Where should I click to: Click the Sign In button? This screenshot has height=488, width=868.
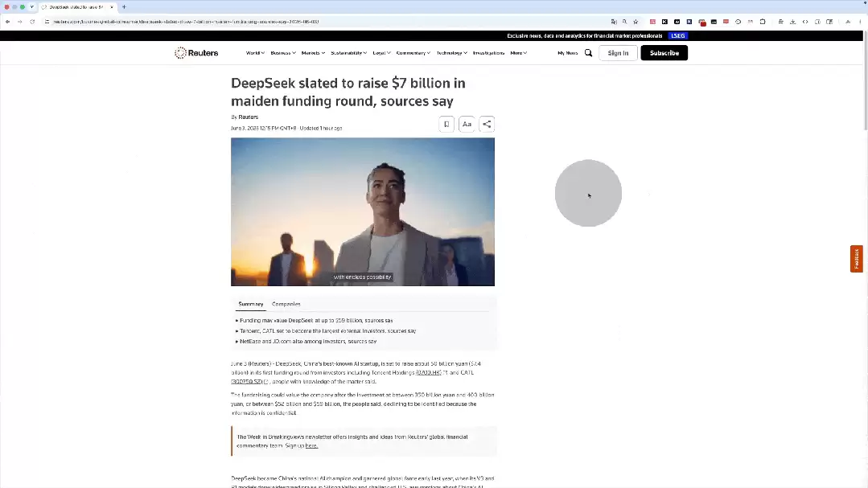tap(618, 53)
